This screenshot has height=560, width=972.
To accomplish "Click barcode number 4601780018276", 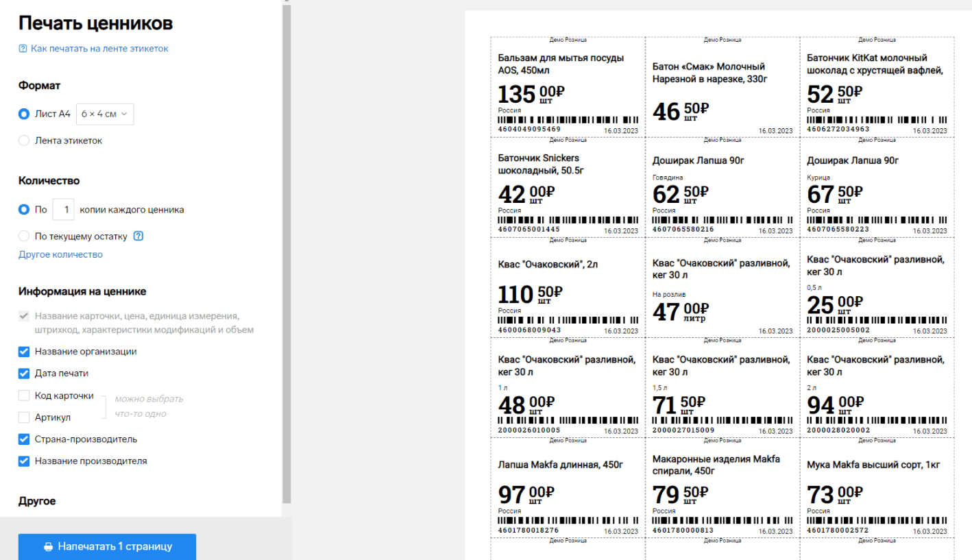I will pos(529,530).
